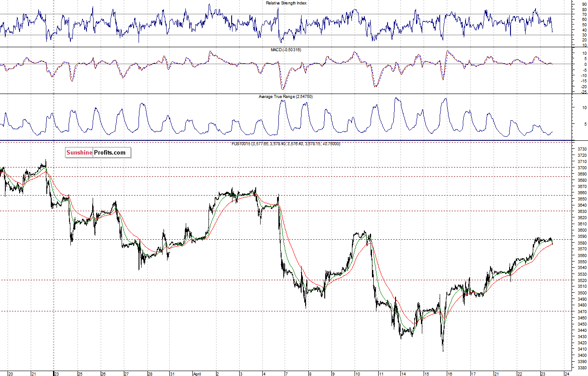Select the -25 value on the MACD axis
The height and width of the screenshot is (376, 588).
[x=583, y=92]
